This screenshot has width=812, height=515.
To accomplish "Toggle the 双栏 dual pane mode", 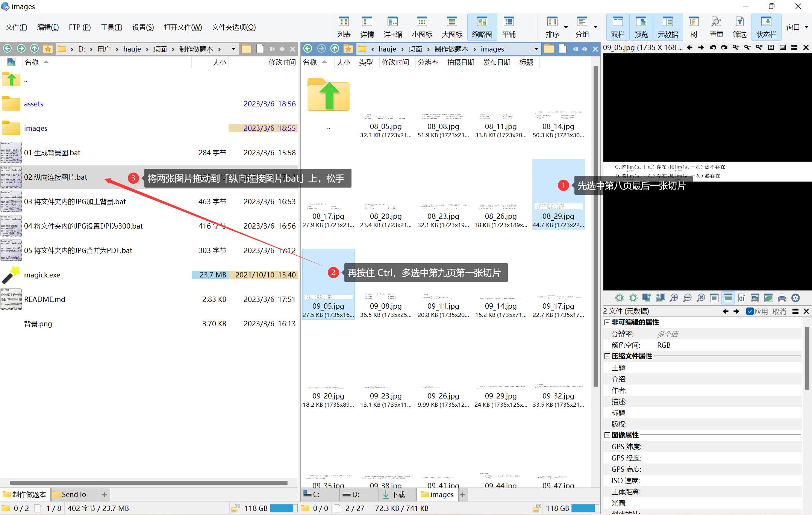I will coord(618,27).
